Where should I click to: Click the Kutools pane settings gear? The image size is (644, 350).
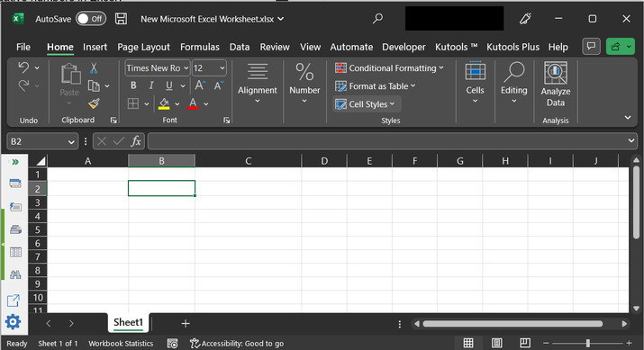[14, 322]
